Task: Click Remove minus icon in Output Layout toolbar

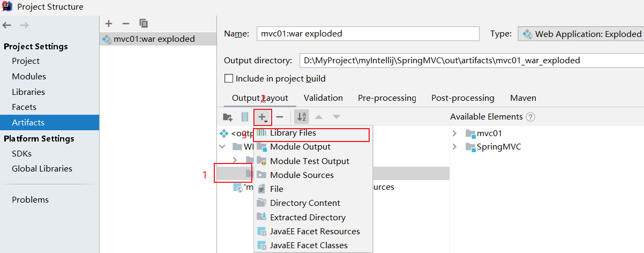Action: (x=279, y=117)
